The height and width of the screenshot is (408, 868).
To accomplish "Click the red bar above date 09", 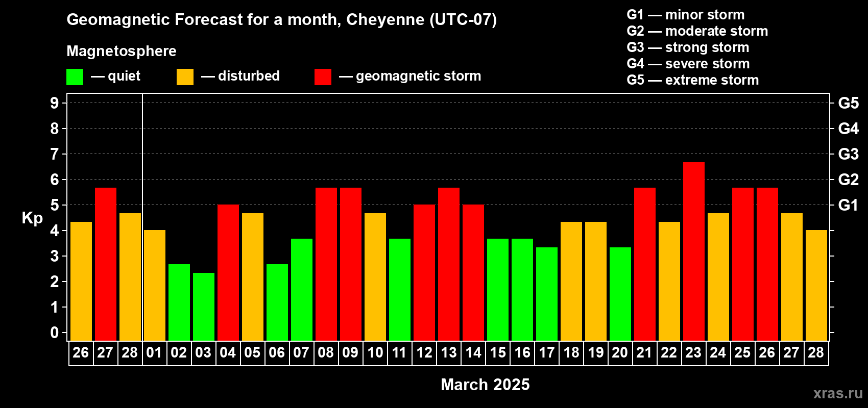I will coord(351,264).
